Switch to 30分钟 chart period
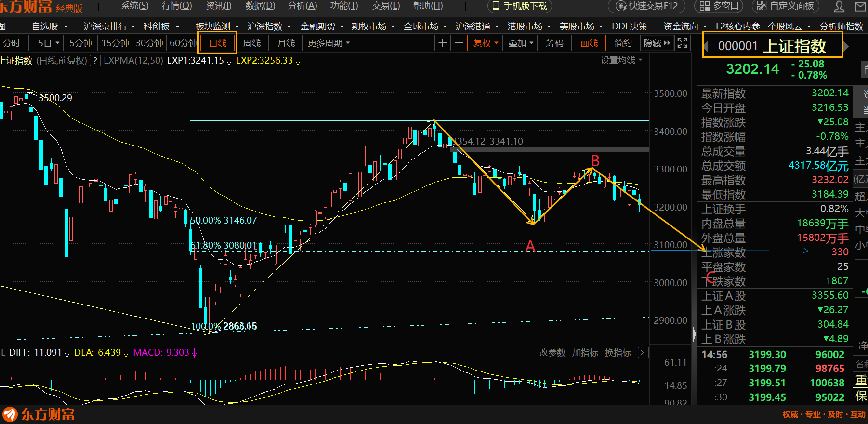 coord(149,43)
